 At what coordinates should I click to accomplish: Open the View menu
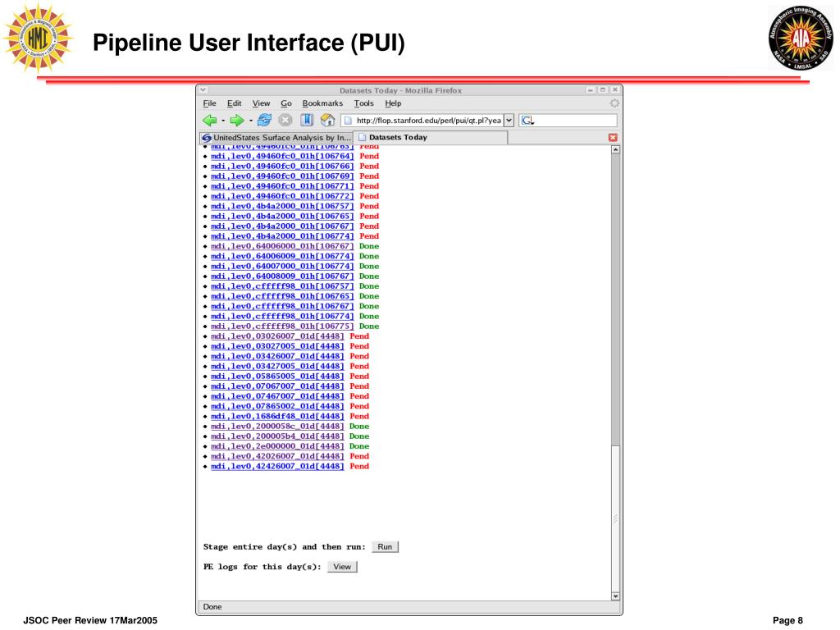tap(261, 103)
